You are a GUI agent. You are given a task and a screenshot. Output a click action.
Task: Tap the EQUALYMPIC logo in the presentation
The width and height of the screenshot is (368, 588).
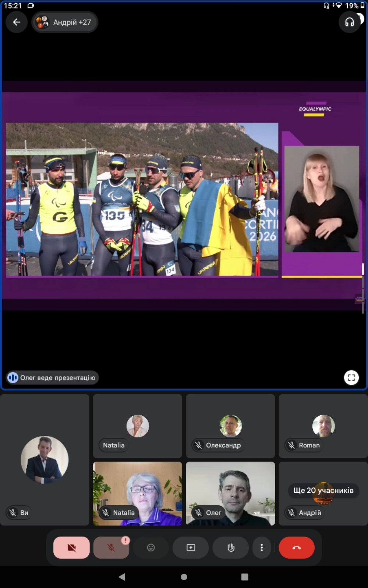click(315, 109)
